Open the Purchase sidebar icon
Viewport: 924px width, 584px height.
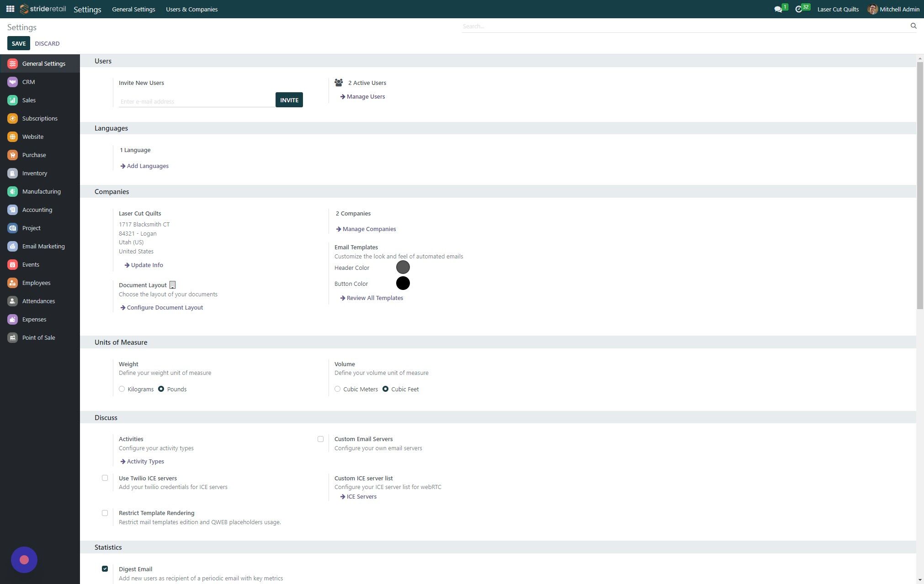coord(13,155)
